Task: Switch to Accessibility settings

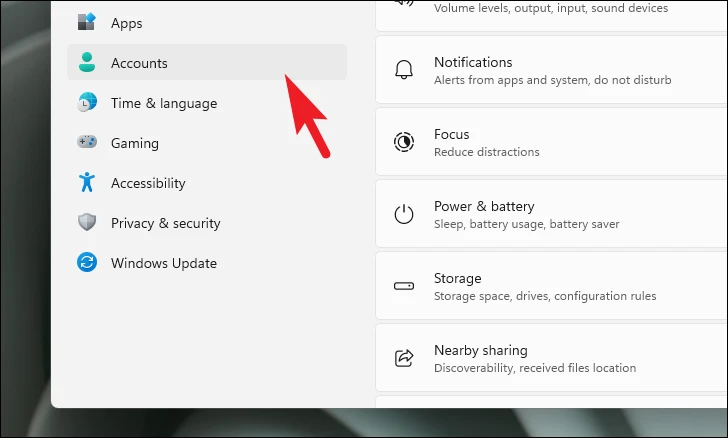Action: point(207,183)
